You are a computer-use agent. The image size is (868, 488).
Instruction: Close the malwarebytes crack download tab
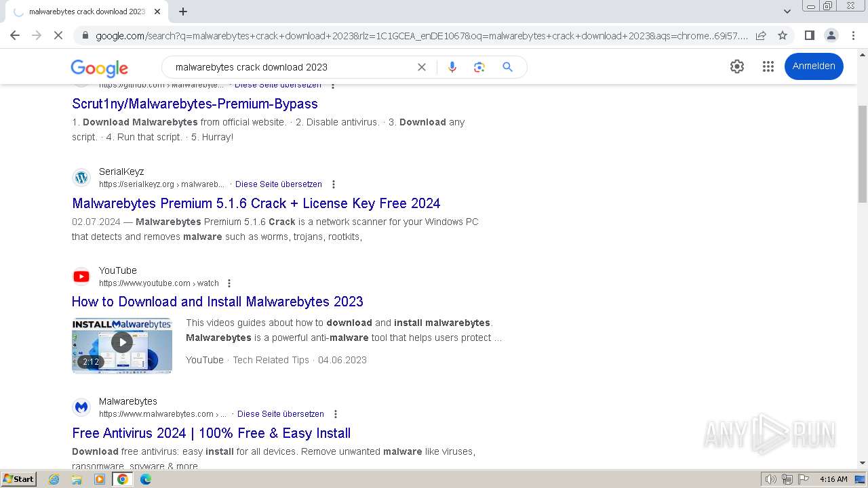click(x=157, y=12)
